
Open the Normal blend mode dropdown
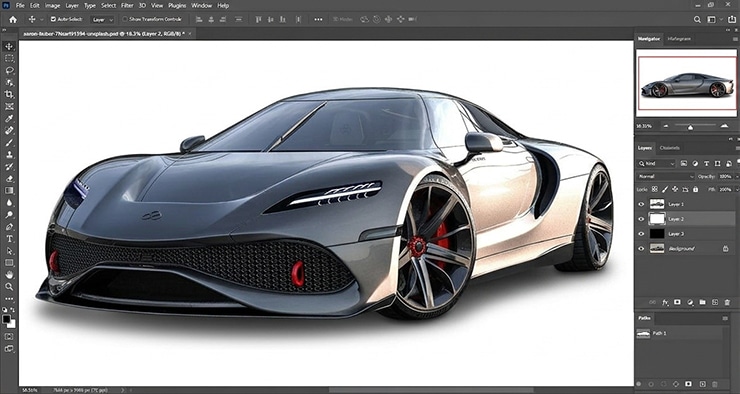click(x=666, y=176)
